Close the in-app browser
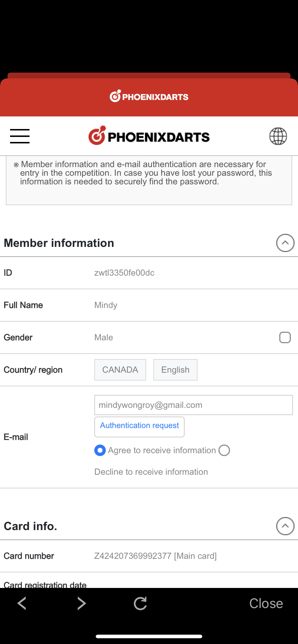This screenshot has height=644, width=298. 266,603
